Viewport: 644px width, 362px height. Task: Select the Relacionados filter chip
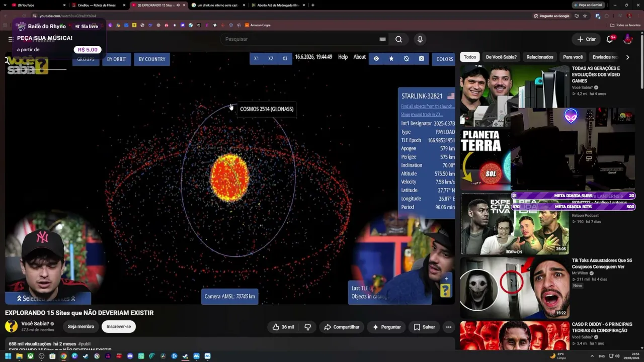pos(540,57)
